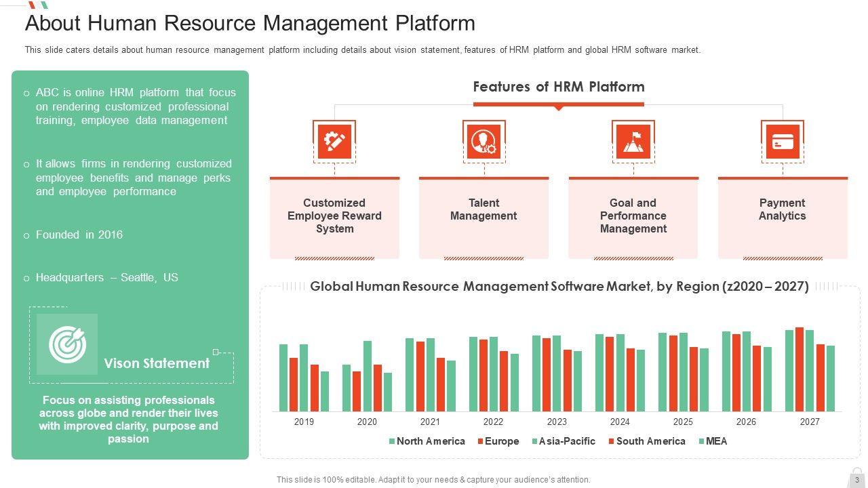The height and width of the screenshot is (488, 868).
Task: Select the Founded in 2016 bullet
Action: click(79, 235)
